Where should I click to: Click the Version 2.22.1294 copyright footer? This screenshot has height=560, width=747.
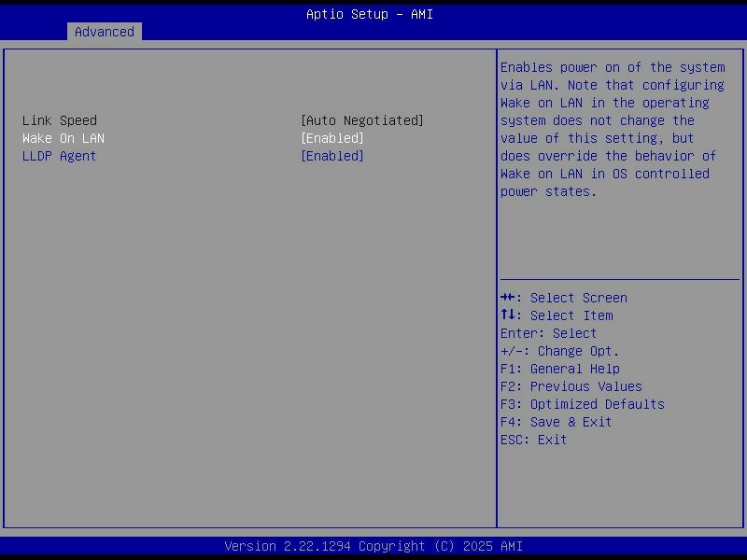click(373, 546)
